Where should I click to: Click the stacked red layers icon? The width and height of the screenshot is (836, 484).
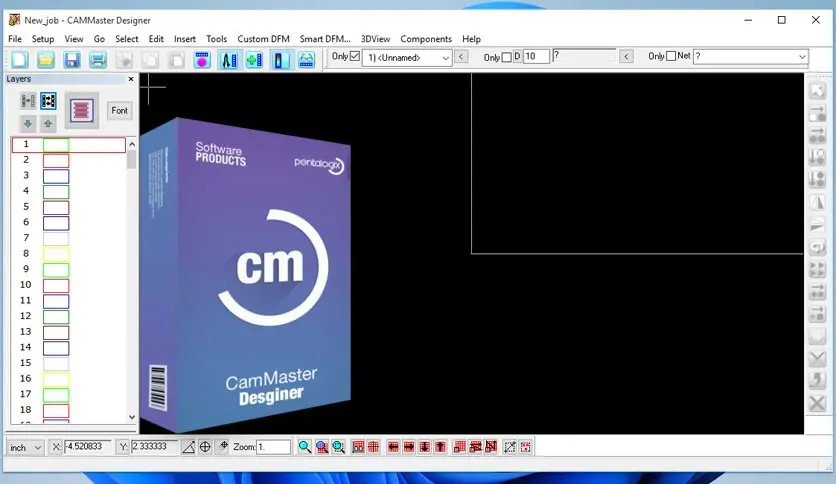tap(82, 110)
